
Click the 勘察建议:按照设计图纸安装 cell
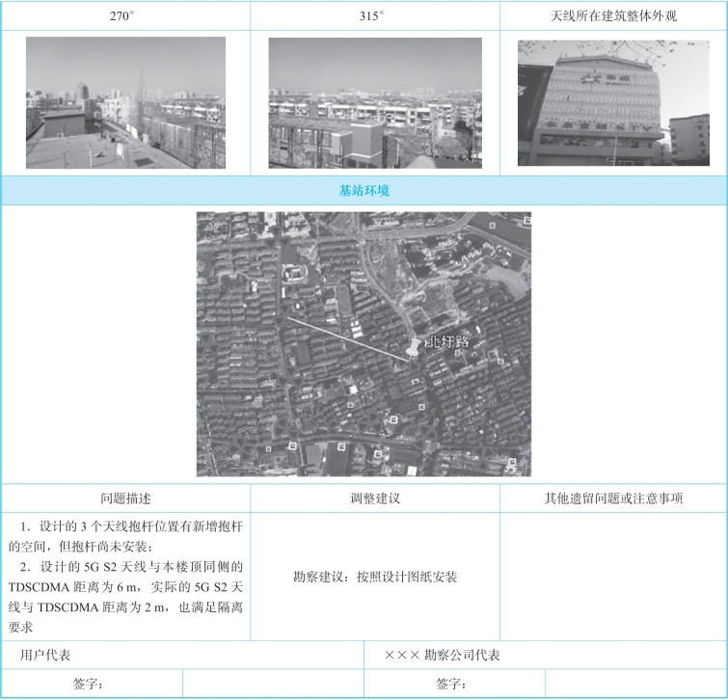375,577
